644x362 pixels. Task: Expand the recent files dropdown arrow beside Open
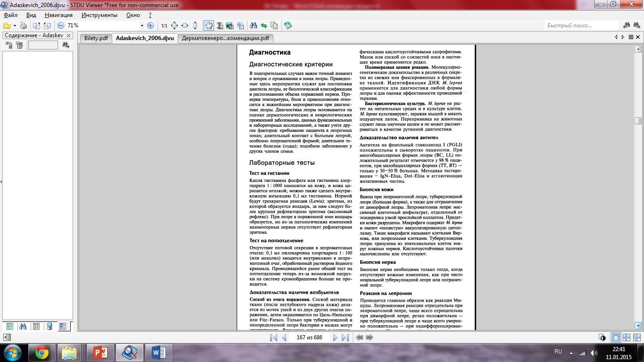point(15,25)
